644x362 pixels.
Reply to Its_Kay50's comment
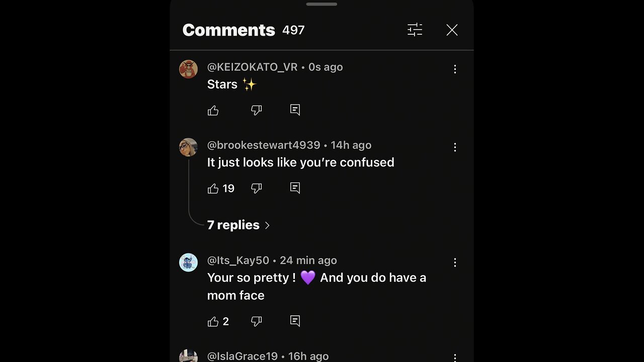coord(295,321)
